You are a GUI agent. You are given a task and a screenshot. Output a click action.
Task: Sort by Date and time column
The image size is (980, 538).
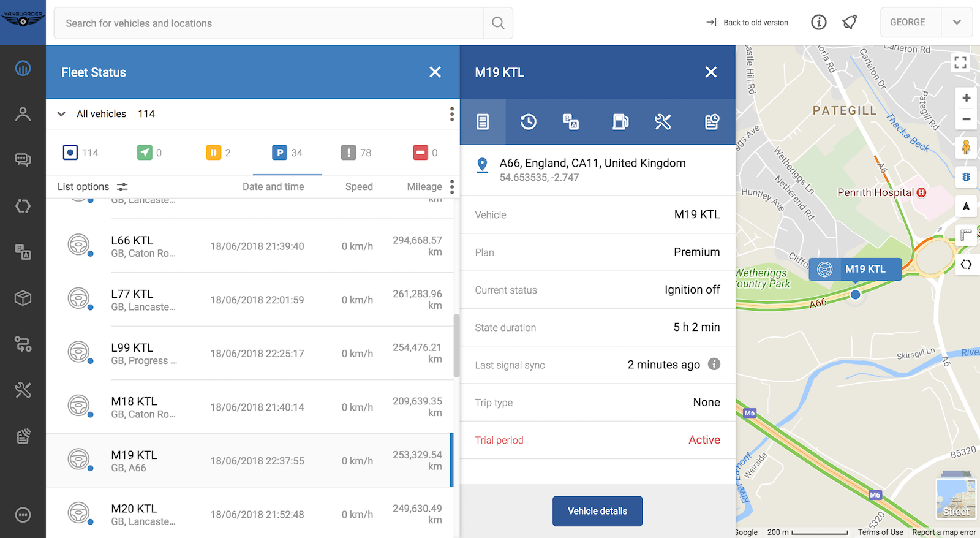[x=273, y=187]
